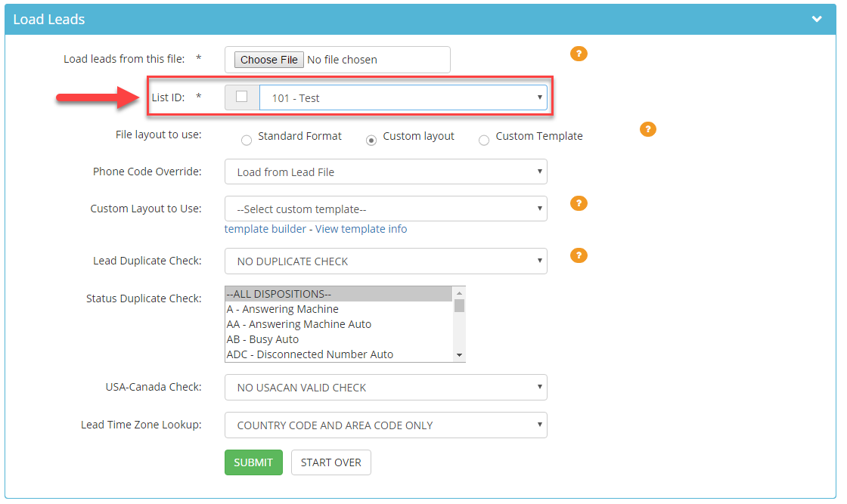Open the Custom Layout to Use dropdown
This screenshot has height=504, width=847.
tap(386, 209)
